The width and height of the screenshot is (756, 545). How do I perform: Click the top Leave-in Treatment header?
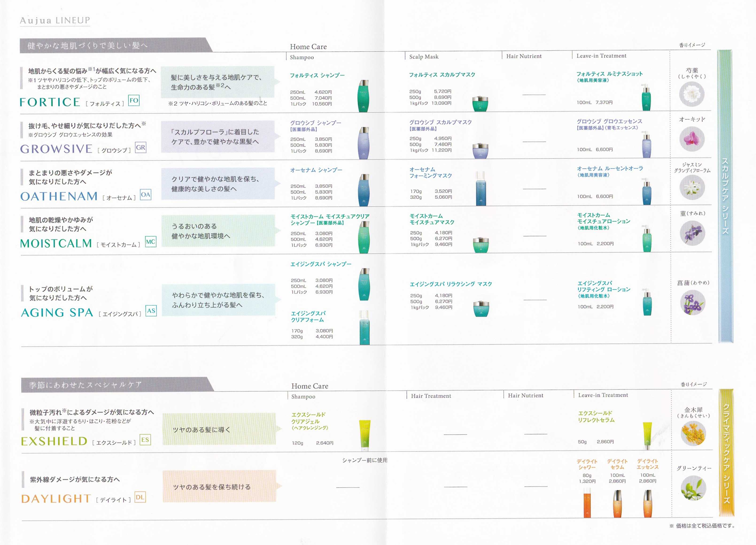click(x=601, y=56)
